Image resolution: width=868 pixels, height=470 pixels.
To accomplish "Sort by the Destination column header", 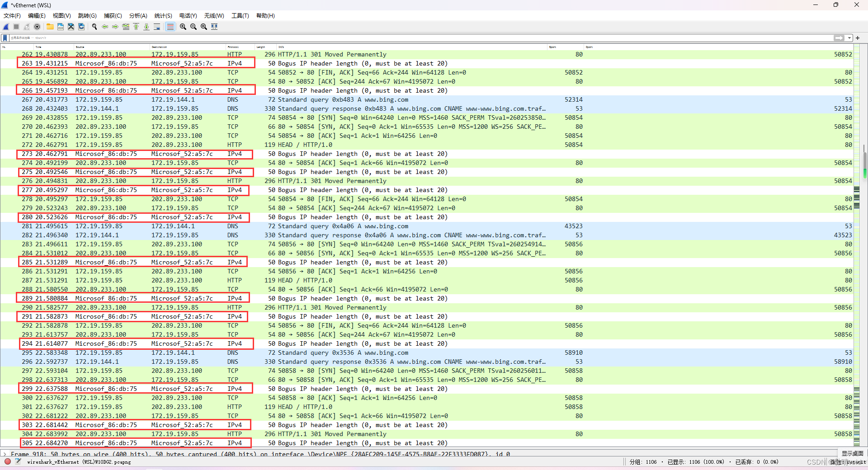I will click(188, 47).
